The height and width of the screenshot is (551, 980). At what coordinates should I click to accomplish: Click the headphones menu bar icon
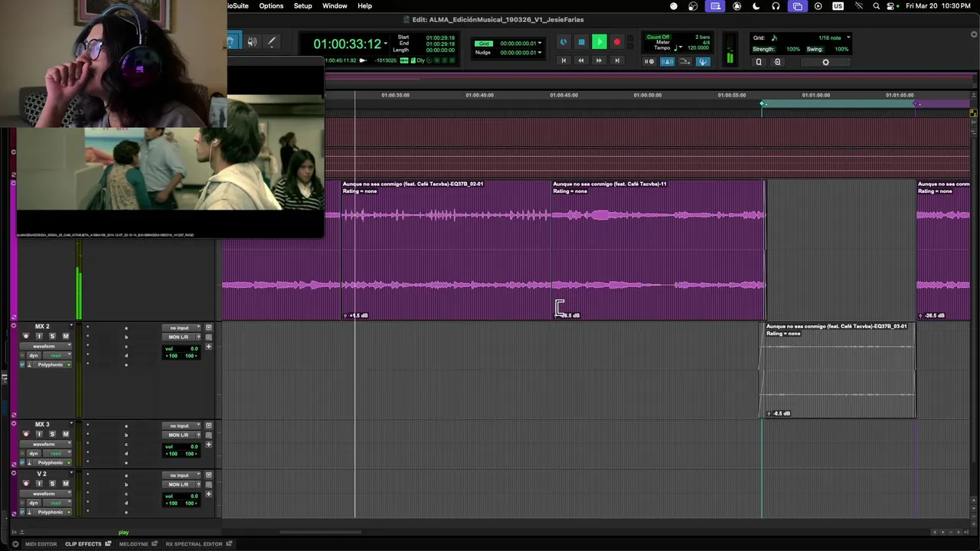point(776,6)
